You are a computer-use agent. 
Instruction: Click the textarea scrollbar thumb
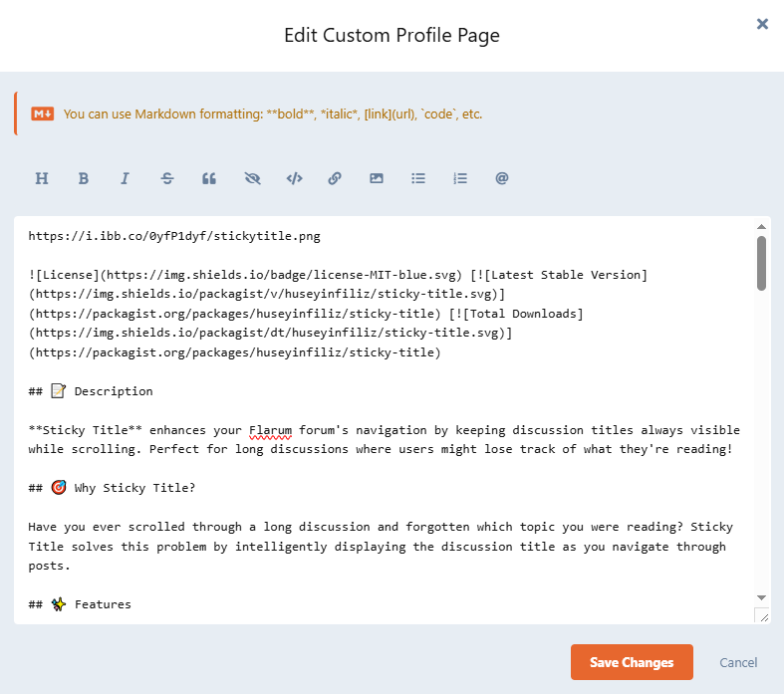point(761,263)
